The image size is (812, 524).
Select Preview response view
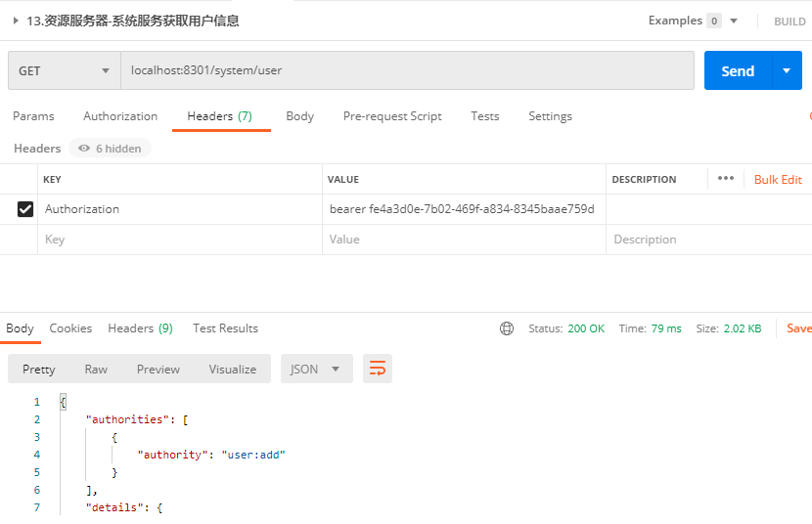click(158, 369)
